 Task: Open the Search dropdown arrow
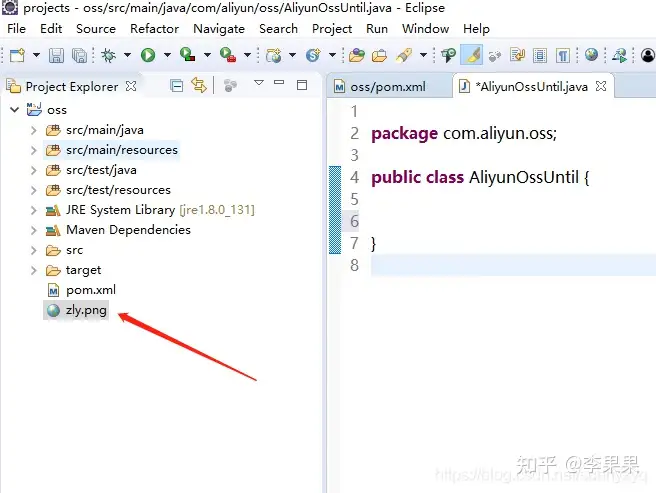click(x=423, y=55)
